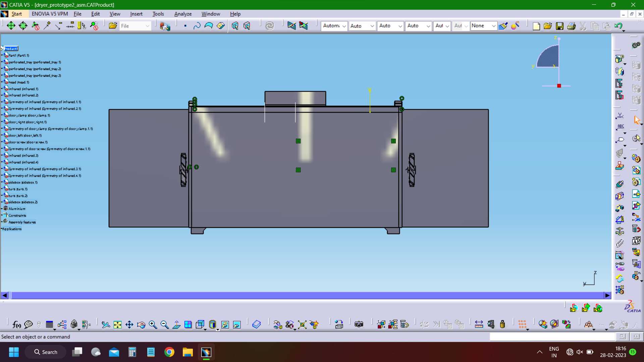Open the Automatic color dropdown
The image size is (644, 362).
334,26
